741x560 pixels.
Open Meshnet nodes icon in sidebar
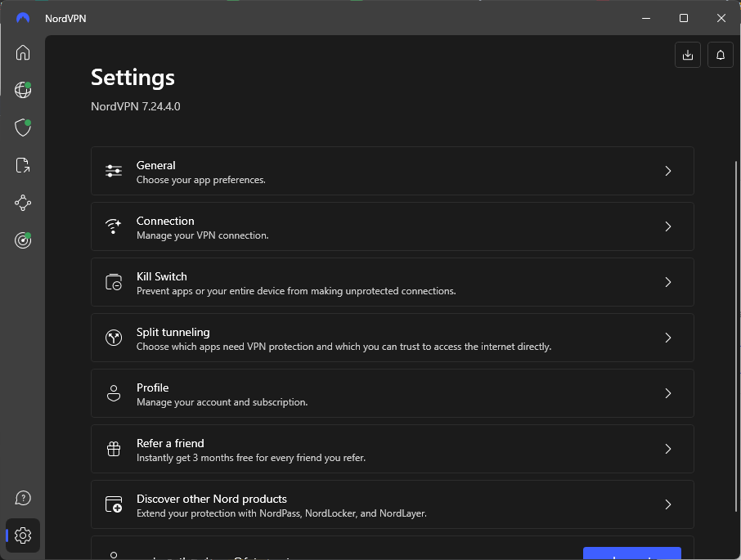pyautogui.click(x=23, y=203)
